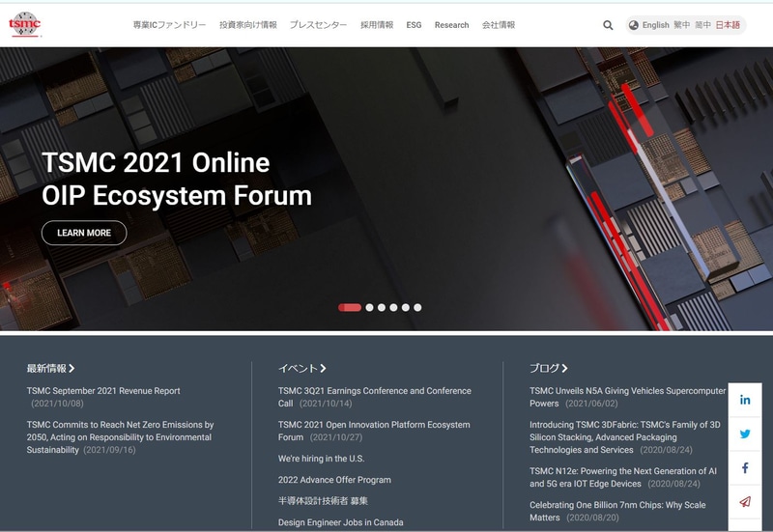Open TSMC Unveils N5A blog post
This screenshot has width=773, height=532.
point(627,397)
